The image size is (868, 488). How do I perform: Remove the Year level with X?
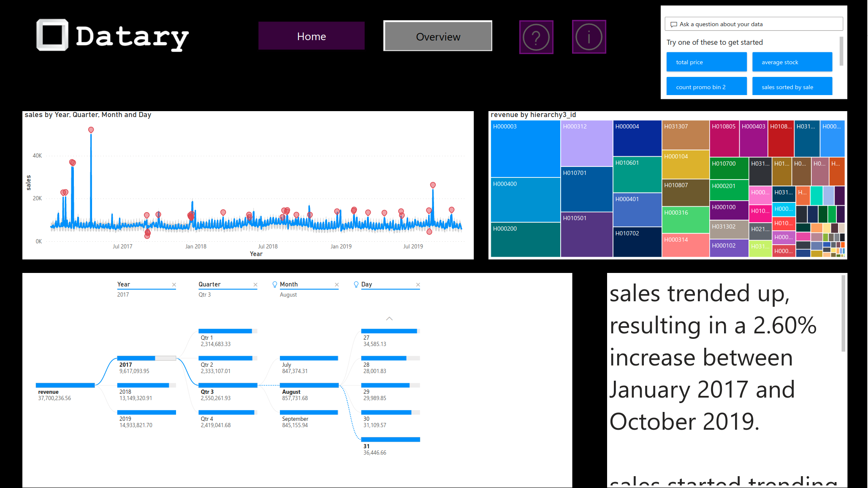pyautogui.click(x=174, y=285)
